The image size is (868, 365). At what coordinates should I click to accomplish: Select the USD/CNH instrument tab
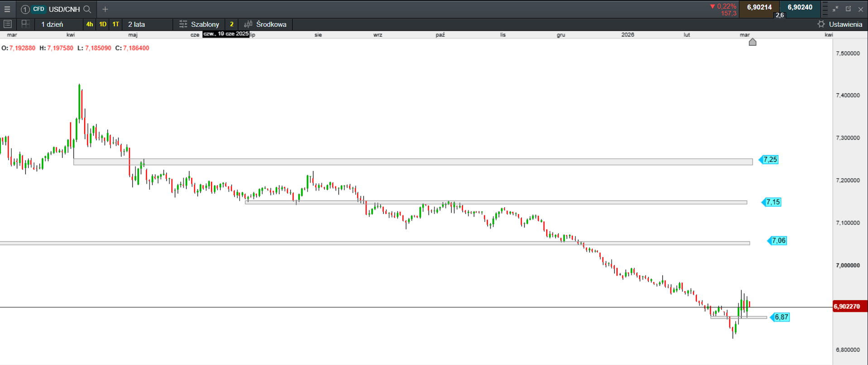(x=64, y=9)
